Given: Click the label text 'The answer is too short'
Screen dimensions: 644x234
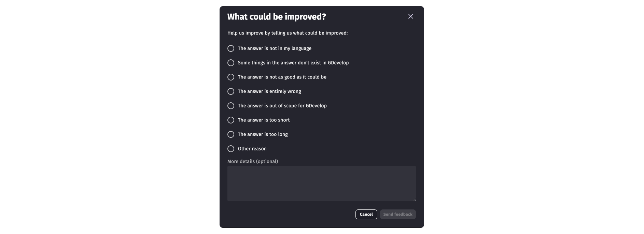Looking at the screenshot, I should pyautogui.click(x=264, y=120).
